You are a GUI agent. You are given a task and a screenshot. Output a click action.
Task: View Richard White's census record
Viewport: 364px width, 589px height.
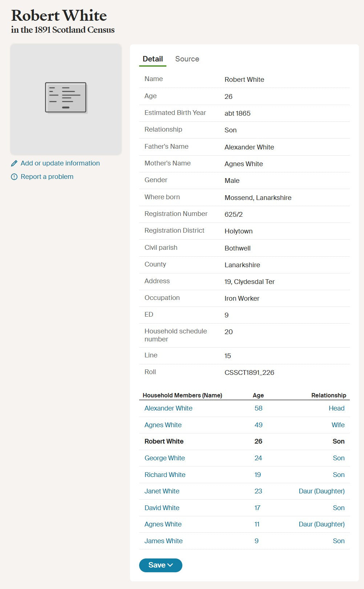(x=165, y=474)
